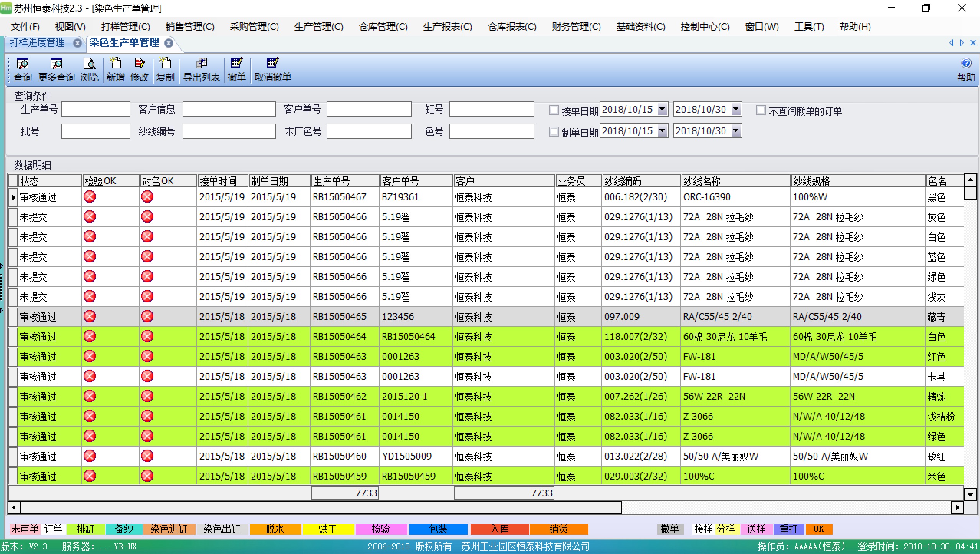Enable the 制单日期 date filter checkbox

(554, 132)
